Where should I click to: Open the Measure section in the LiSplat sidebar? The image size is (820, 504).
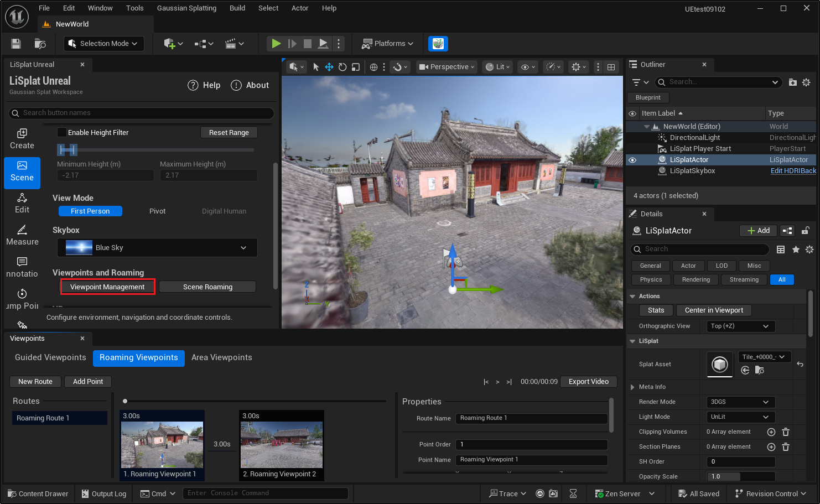coord(22,235)
